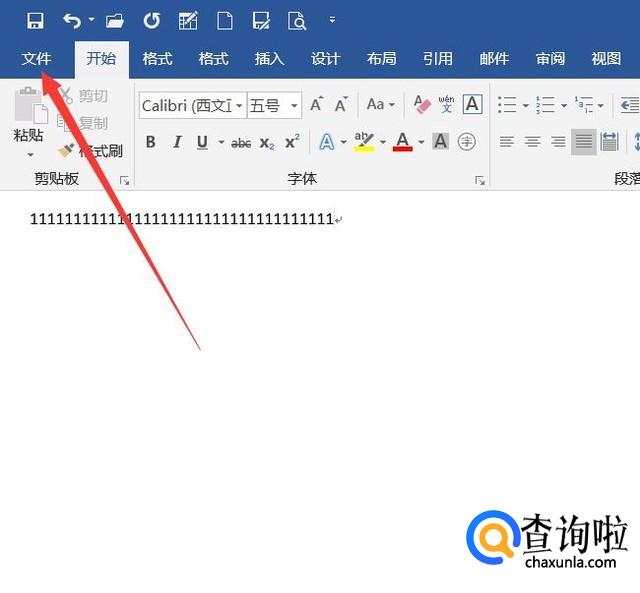This screenshot has height=593, width=640.
Task: Click the Clear Formatting eraser icon
Action: [x=422, y=104]
